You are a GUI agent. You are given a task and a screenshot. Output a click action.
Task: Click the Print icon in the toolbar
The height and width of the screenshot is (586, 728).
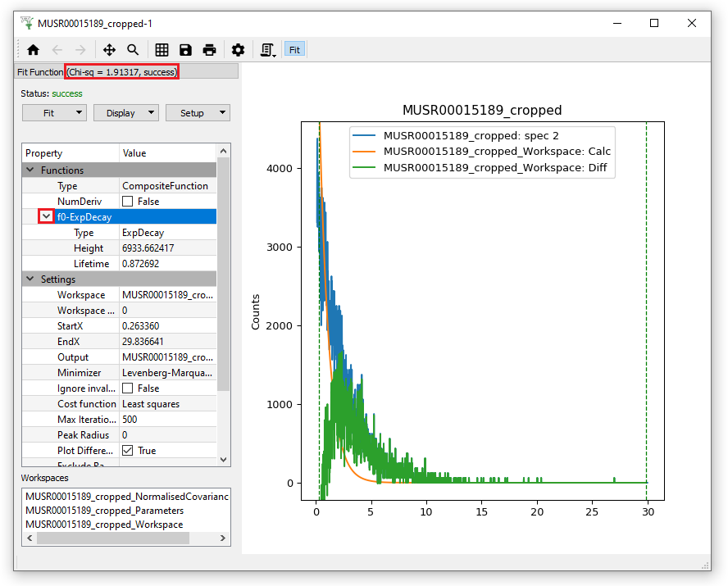coord(209,50)
